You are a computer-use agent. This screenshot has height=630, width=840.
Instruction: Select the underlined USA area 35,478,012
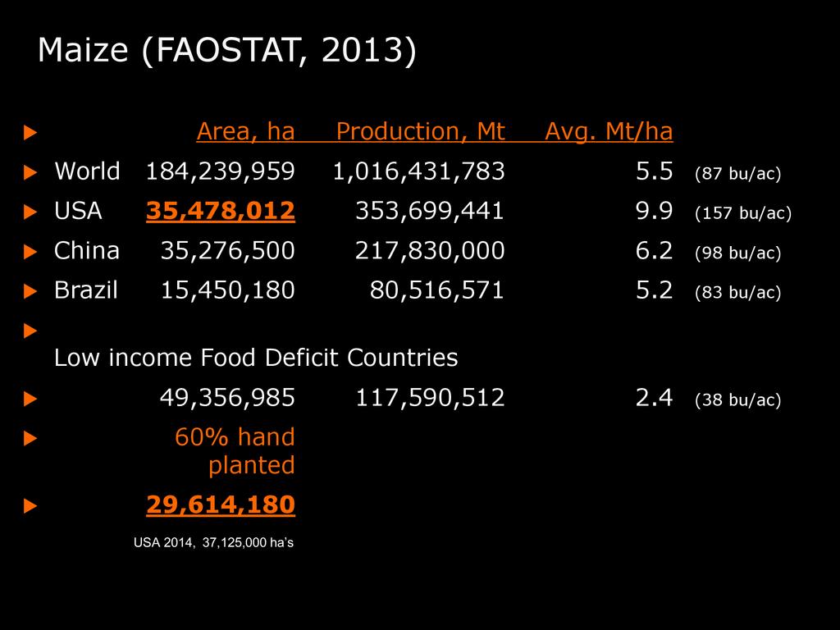(220, 212)
